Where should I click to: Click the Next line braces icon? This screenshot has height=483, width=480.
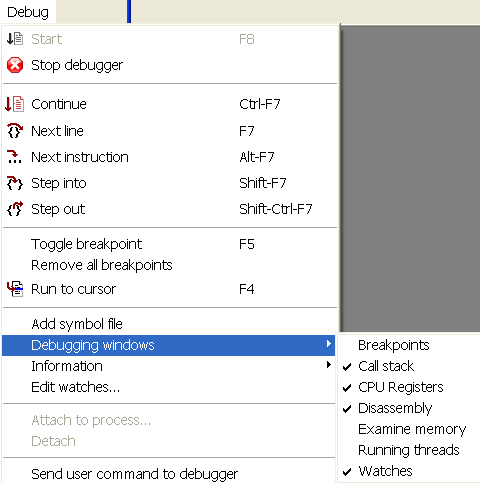tap(15, 130)
